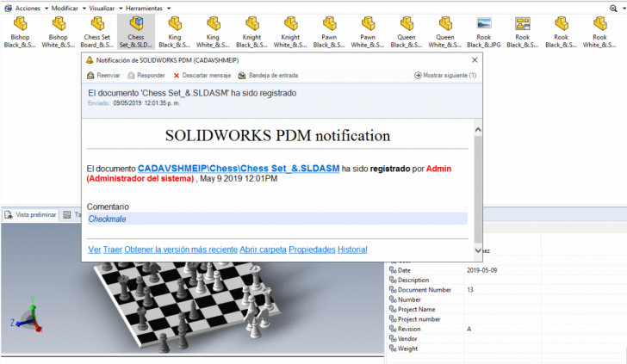Screen dimensions: 627x364
Task: Select the King White file icon
Action: 213,24
